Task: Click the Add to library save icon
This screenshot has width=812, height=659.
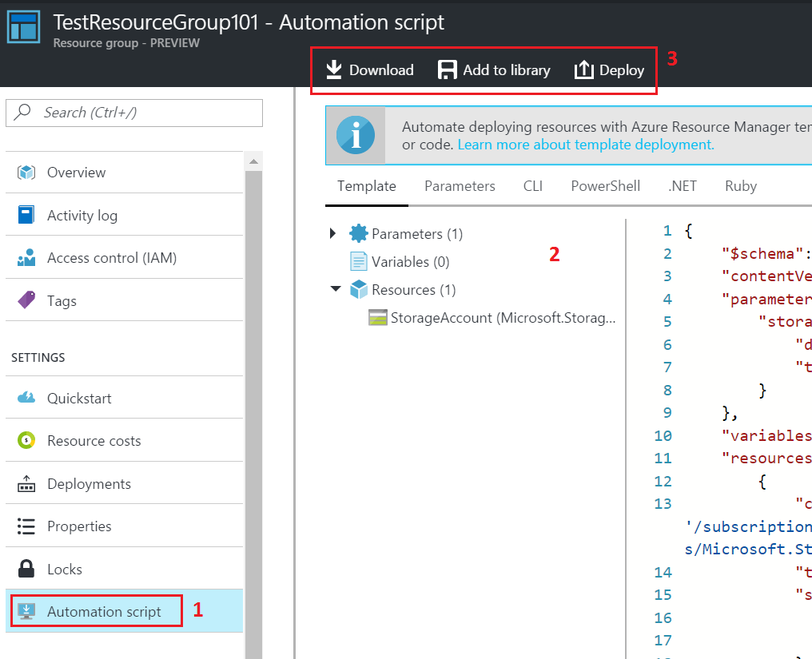Action: [x=448, y=69]
